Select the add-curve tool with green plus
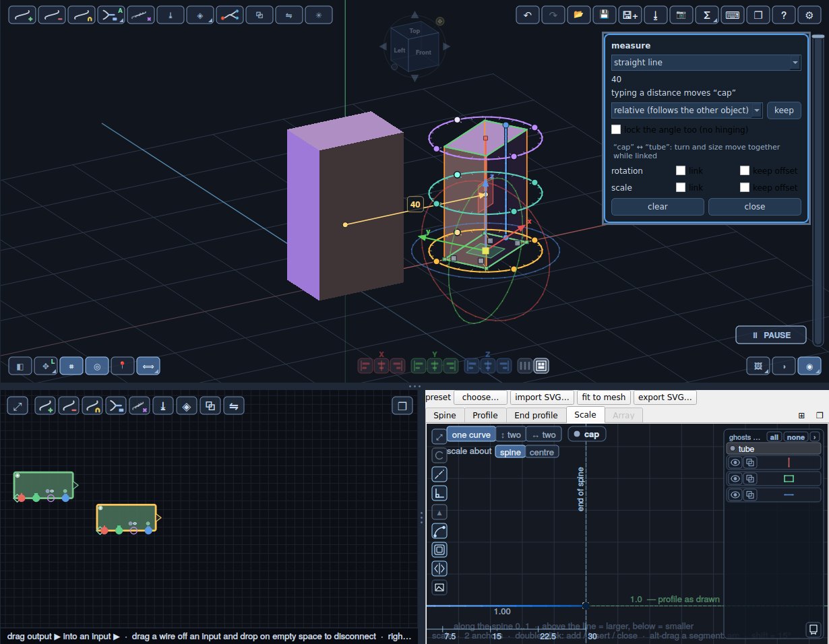 [22, 15]
